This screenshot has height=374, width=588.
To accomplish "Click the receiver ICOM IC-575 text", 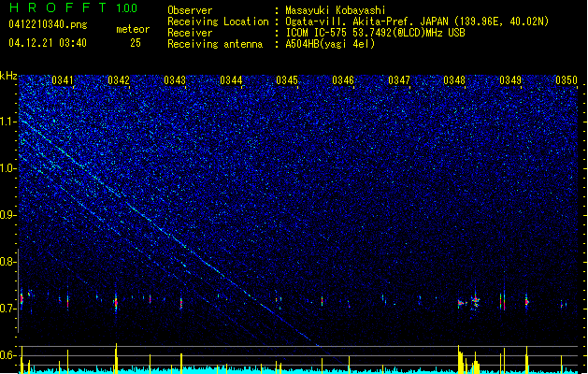I will click(x=375, y=33).
